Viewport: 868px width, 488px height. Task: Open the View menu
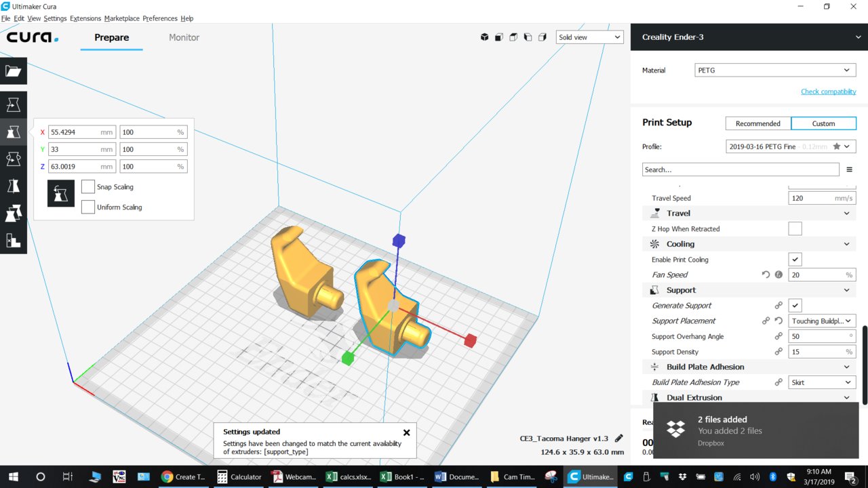(34, 18)
